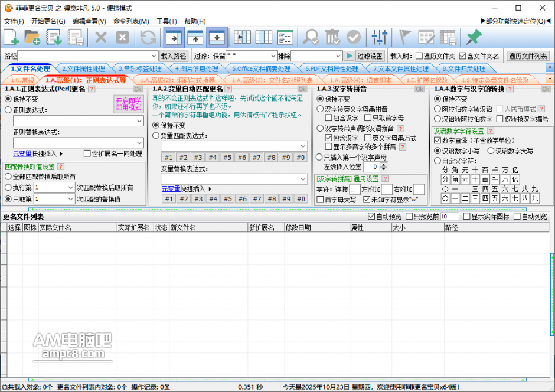The width and height of the screenshot is (555, 392).
Task: Click the #1 variable insert button
Action: [168, 158]
